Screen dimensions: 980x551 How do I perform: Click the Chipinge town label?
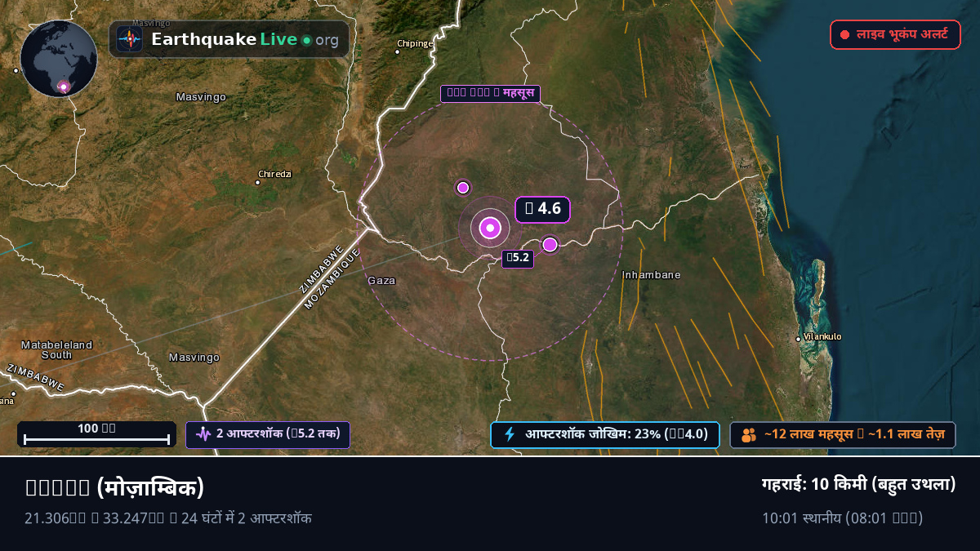(x=415, y=43)
